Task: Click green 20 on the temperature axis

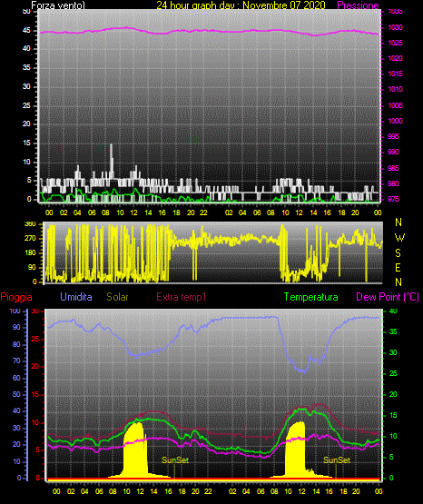Action: [393, 394]
